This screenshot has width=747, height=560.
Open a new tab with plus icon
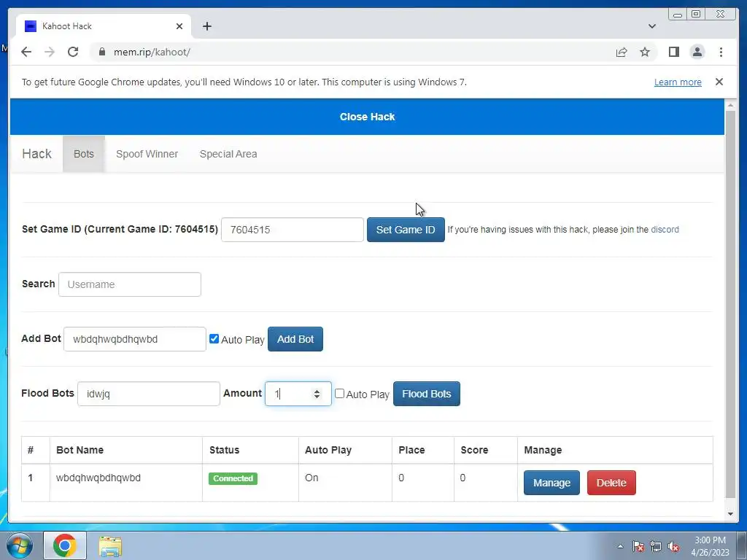(206, 26)
